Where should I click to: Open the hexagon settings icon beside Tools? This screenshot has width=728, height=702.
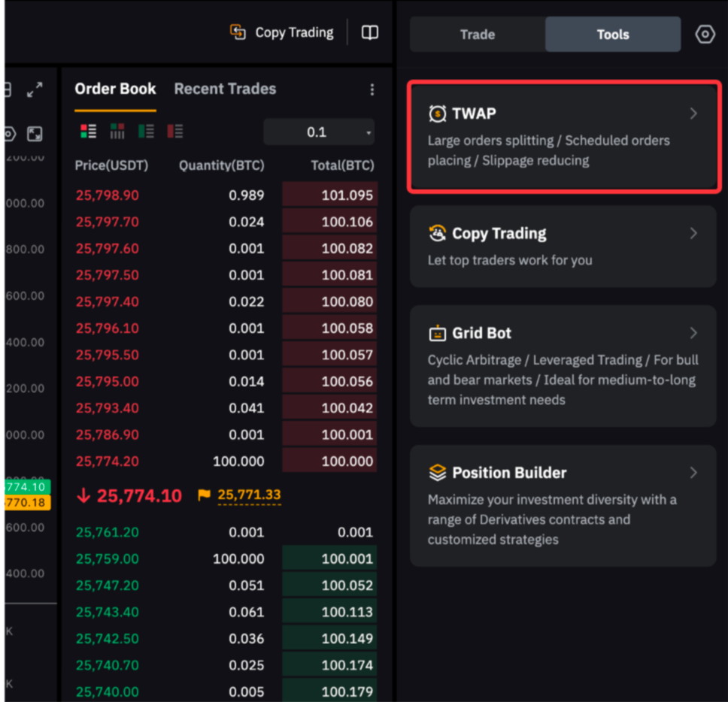(x=705, y=35)
